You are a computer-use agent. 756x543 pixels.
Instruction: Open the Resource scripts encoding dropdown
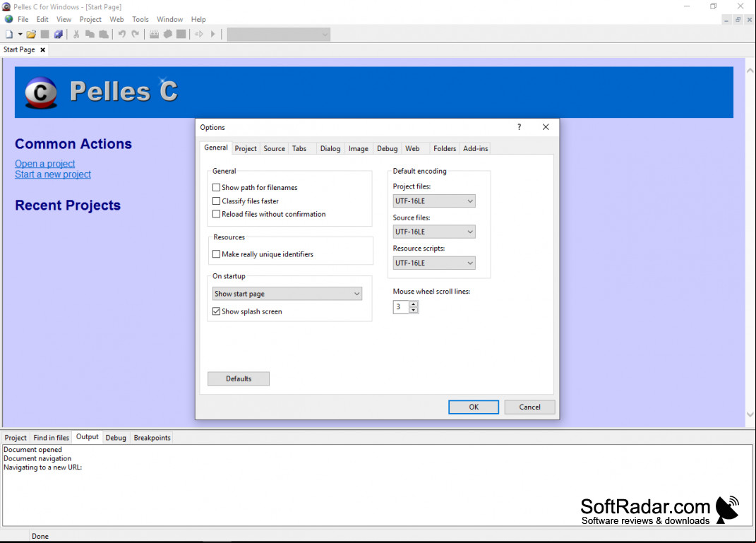tap(434, 263)
